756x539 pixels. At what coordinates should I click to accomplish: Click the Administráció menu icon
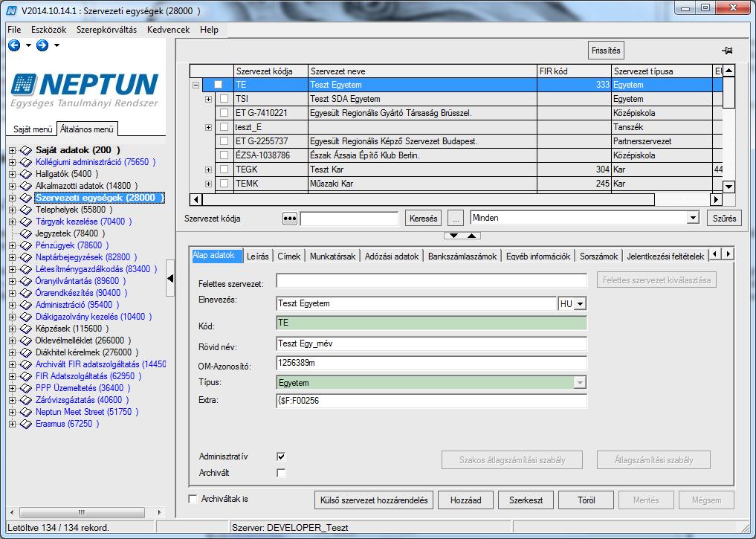coord(25,305)
